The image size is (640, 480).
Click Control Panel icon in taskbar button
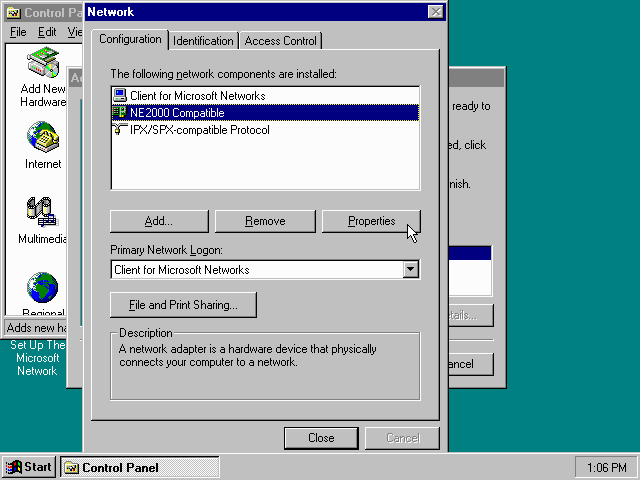(71, 468)
